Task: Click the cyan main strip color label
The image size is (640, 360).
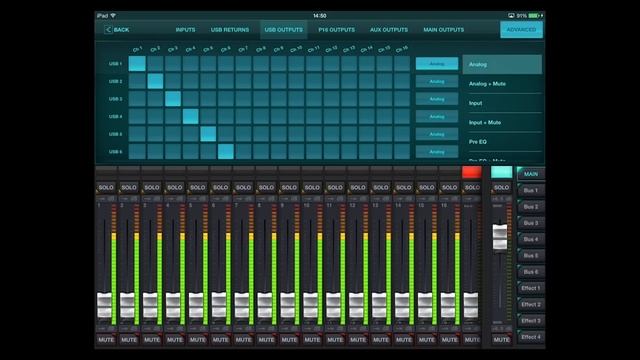Action: (x=501, y=172)
